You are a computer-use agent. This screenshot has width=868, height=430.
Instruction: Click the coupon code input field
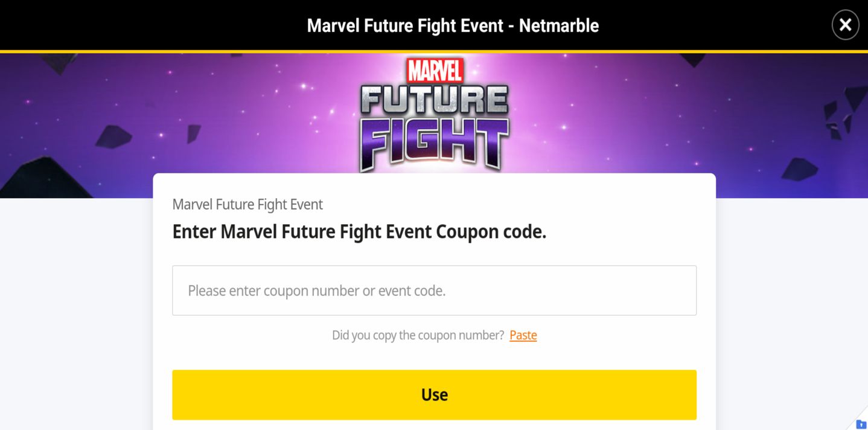click(x=434, y=290)
